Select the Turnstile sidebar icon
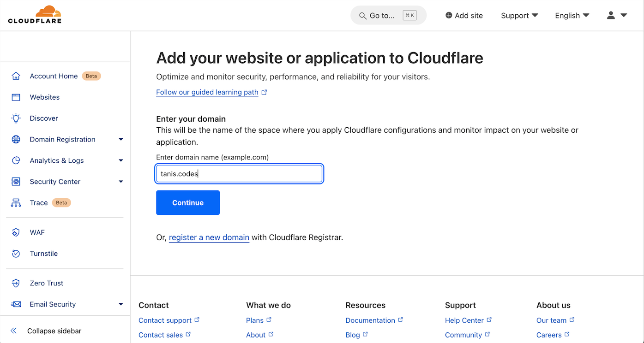The width and height of the screenshot is (644, 343). click(x=16, y=253)
